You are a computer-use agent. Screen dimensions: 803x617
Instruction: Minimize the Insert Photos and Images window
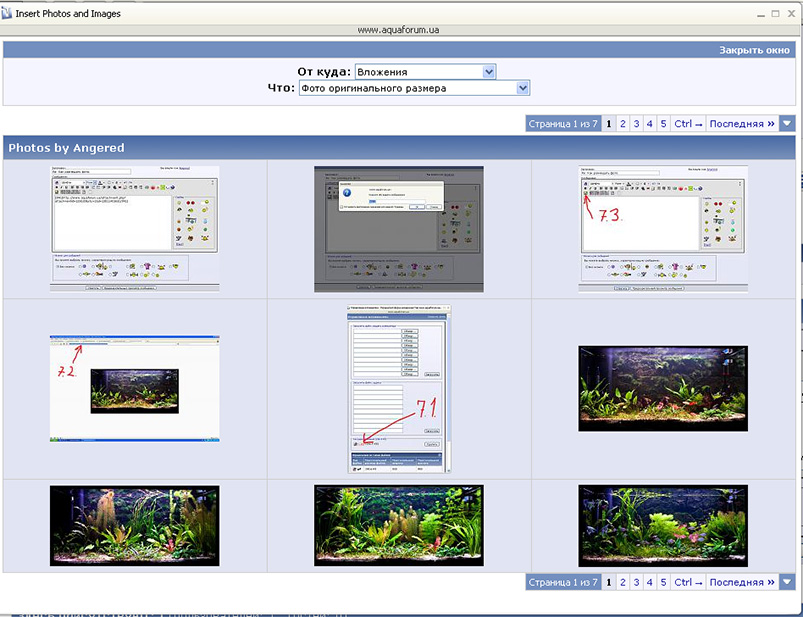(756, 14)
